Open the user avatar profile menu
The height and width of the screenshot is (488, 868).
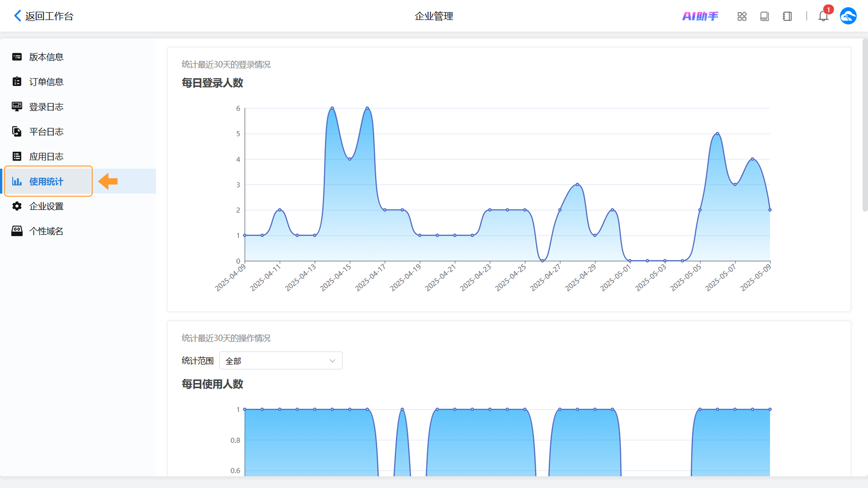pos(848,16)
